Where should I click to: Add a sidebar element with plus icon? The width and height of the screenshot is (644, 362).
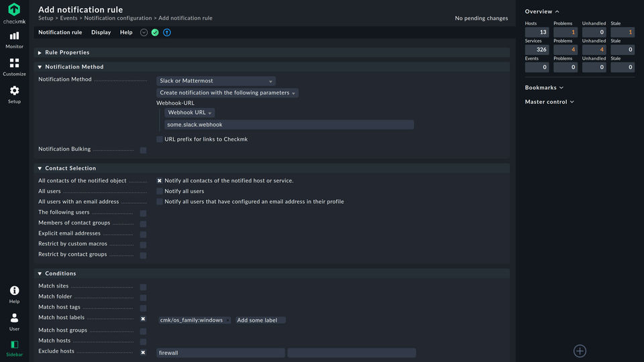[580, 351]
